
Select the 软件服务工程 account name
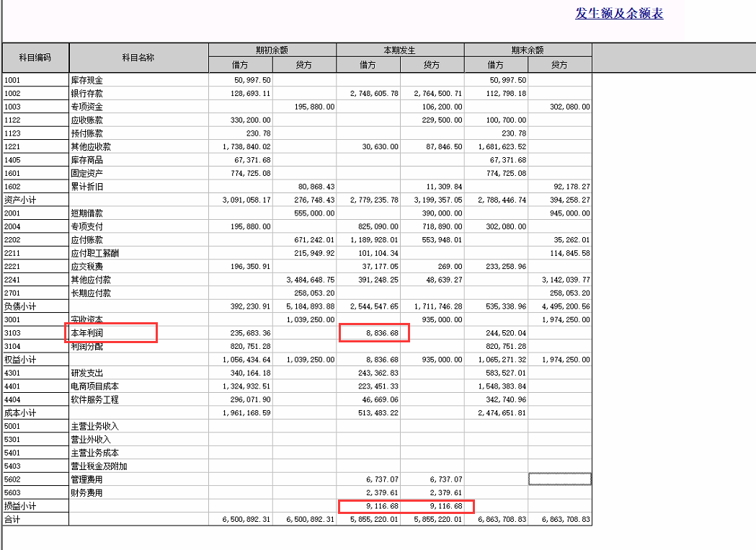click(x=95, y=399)
